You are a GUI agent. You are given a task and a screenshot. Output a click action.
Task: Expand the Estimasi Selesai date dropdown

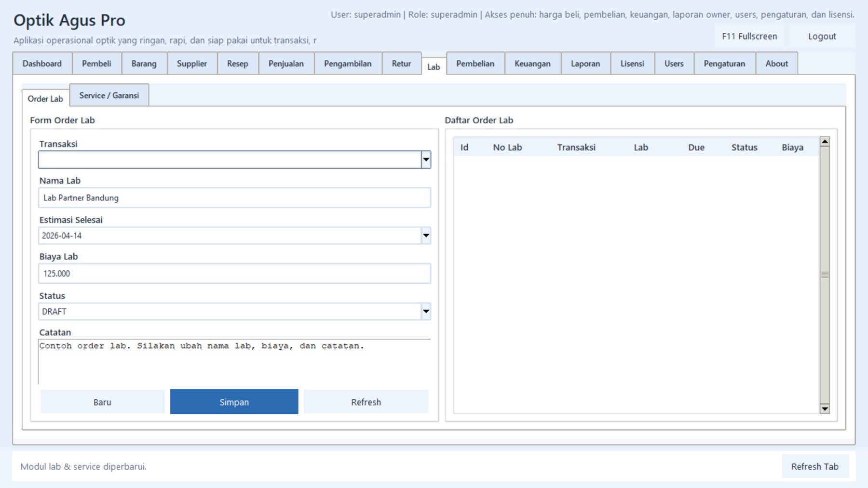point(425,236)
